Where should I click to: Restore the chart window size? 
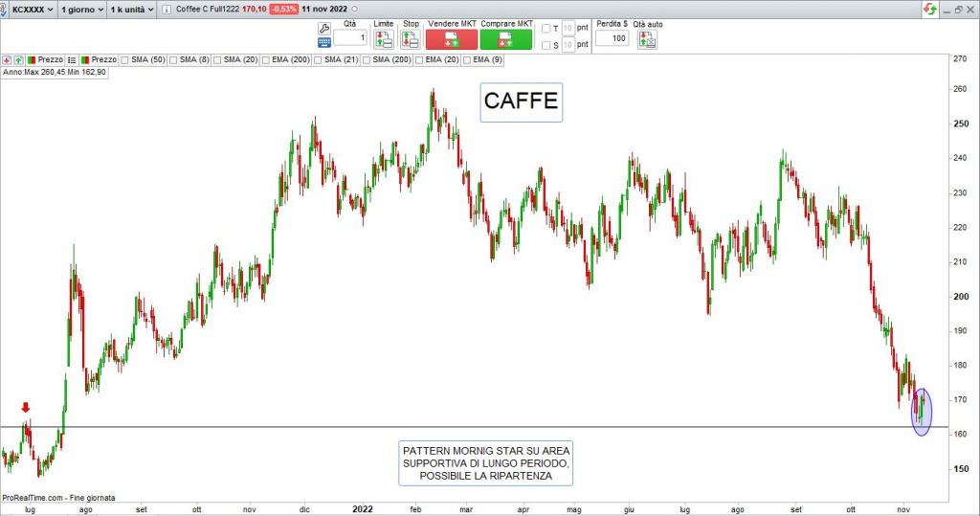[958, 10]
